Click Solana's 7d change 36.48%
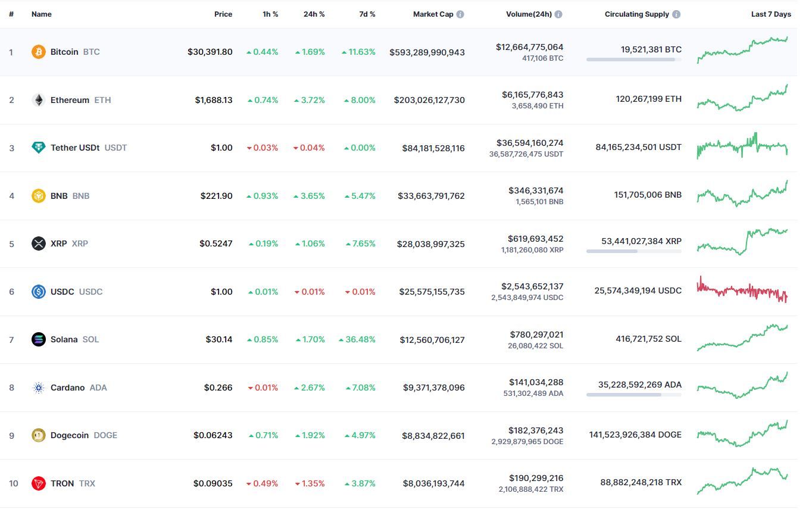This screenshot has width=812, height=512. point(357,339)
